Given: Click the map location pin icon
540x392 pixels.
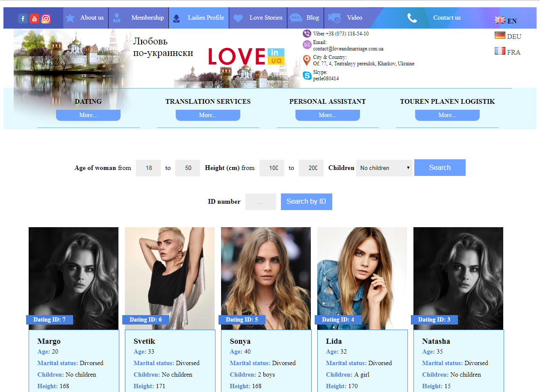Looking at the screenshot, I should (307, 60).
